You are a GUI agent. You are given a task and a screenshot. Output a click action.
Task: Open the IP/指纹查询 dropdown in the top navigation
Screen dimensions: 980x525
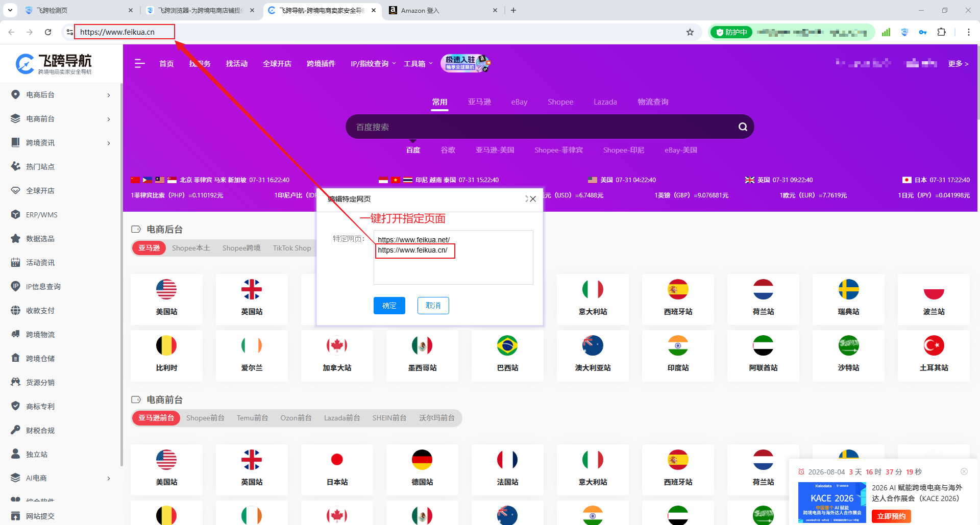click(373, 64)
